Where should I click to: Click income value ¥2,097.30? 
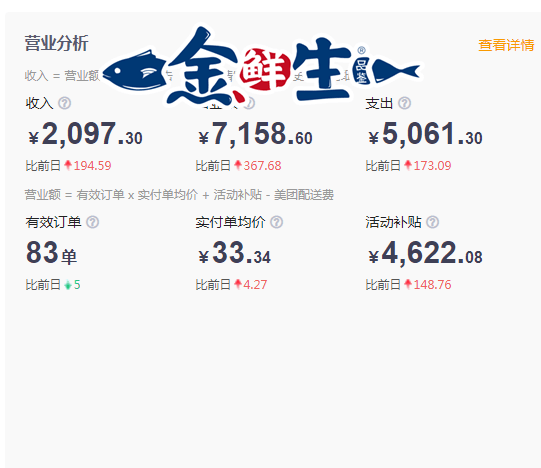tap(85, 134)
